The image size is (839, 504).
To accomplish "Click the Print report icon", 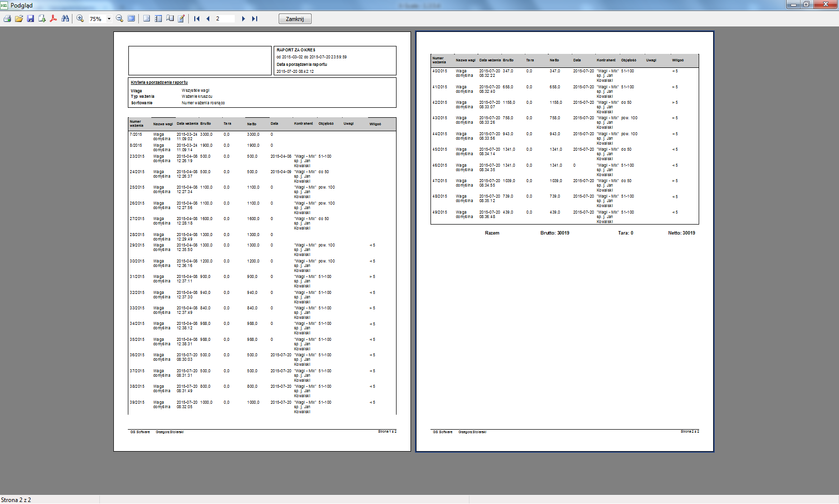I will point(7,18).
